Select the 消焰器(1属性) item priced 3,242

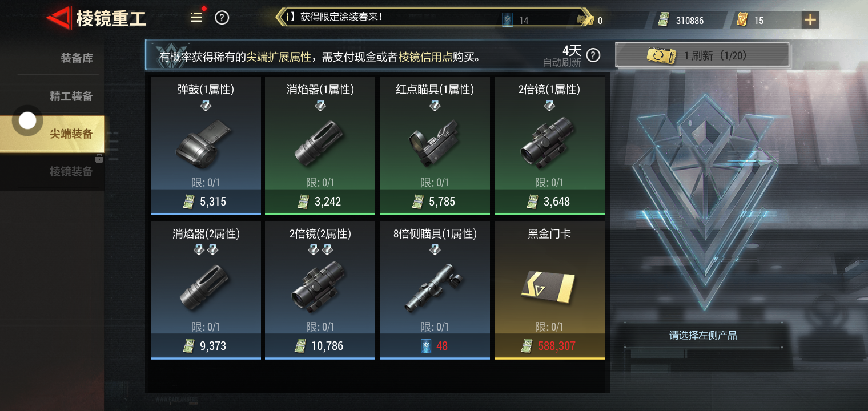320,146
